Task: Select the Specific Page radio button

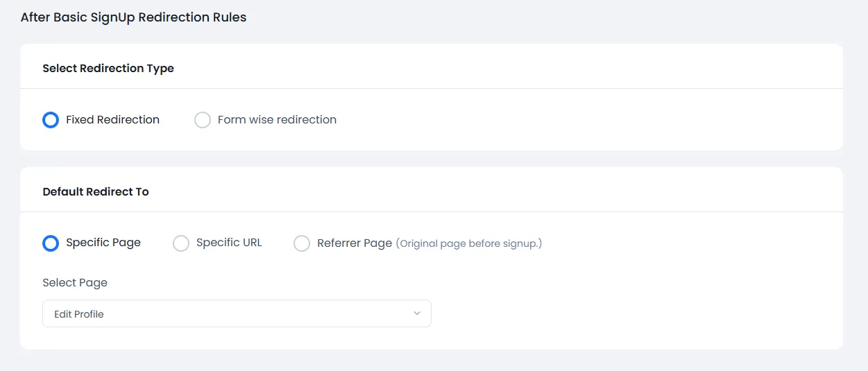Action: click(51, 243)
